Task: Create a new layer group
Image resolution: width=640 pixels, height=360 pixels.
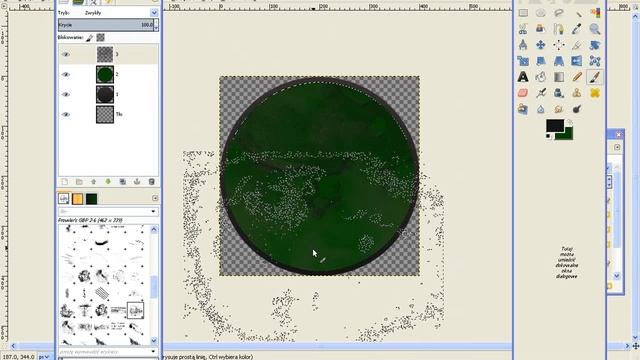Action: coord(79,182)
